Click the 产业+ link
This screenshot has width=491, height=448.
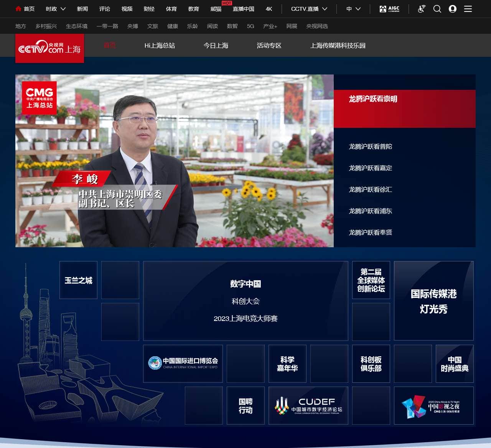(x=270, y=26)
